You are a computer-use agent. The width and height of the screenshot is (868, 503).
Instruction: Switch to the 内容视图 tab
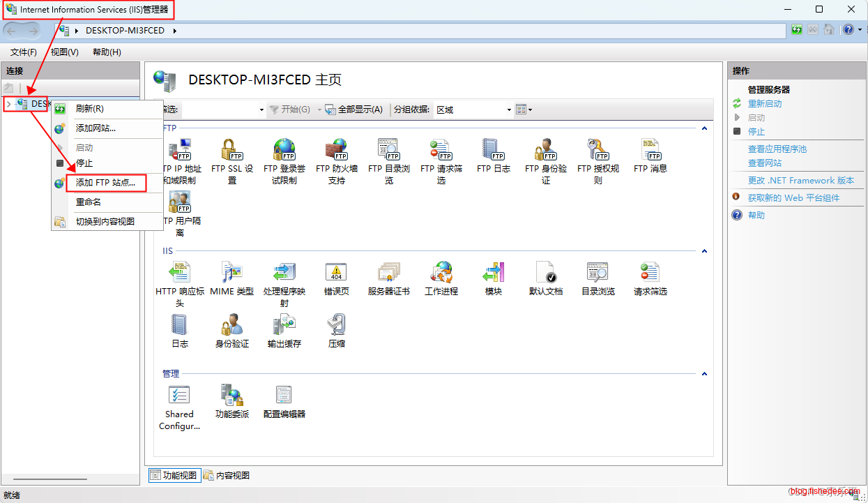click(227, 476)
